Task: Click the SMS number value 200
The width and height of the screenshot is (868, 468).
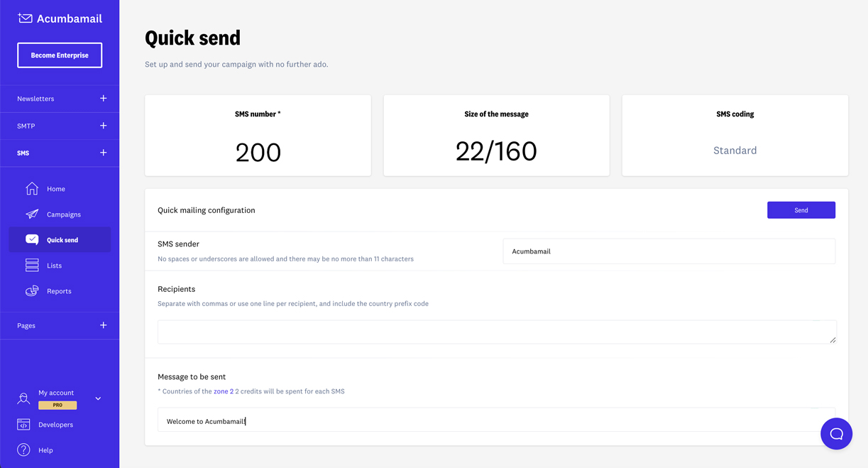Action: point(258,152)
